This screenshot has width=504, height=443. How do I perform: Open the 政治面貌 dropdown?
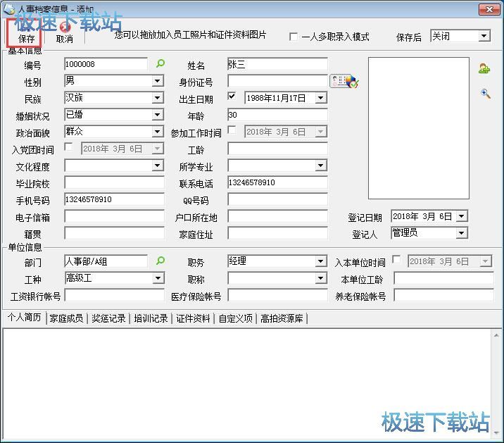pyautogui.click(x=158, y=131)
